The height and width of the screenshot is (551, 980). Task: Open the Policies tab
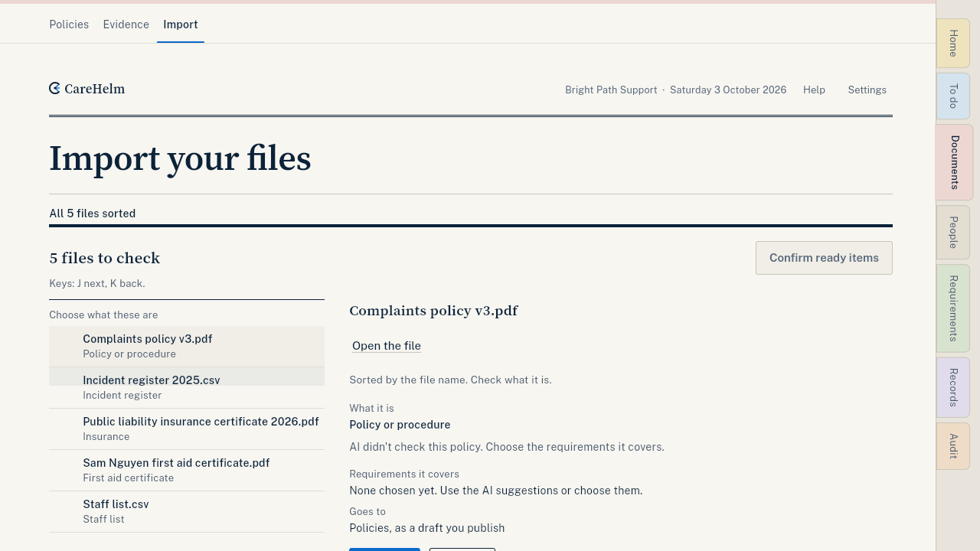[x=69, y=24]
